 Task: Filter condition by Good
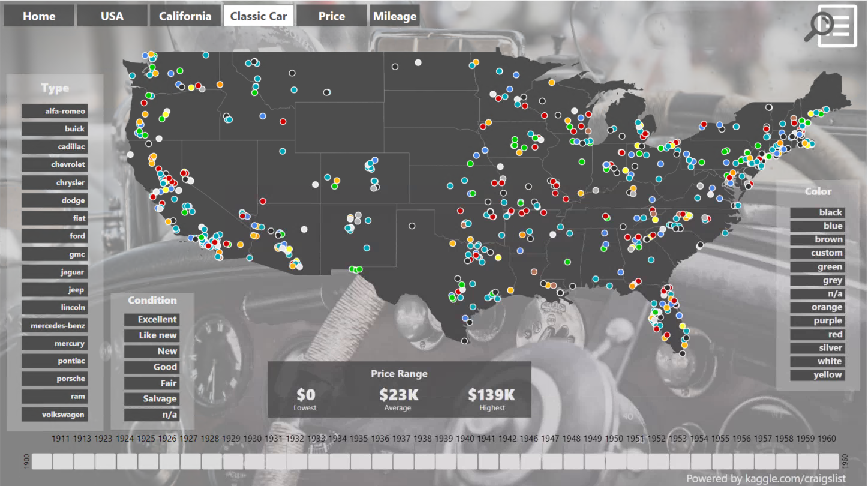point(152,367)
